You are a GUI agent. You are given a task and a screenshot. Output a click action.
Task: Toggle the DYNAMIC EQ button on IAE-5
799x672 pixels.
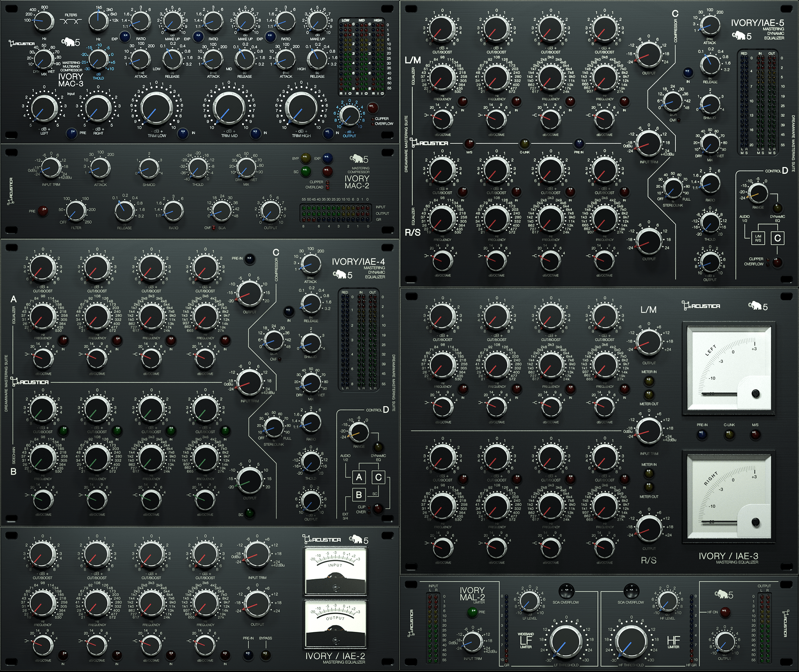click(777, 208)
